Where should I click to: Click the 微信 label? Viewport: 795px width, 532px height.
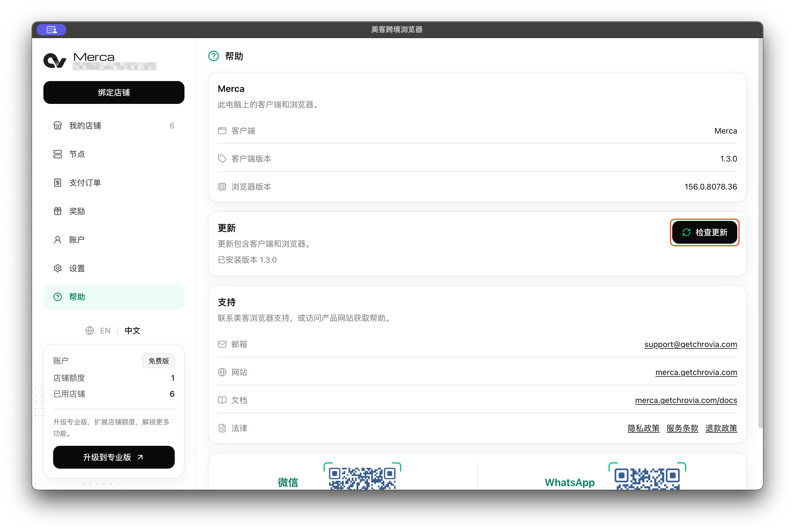click(288, 482)
